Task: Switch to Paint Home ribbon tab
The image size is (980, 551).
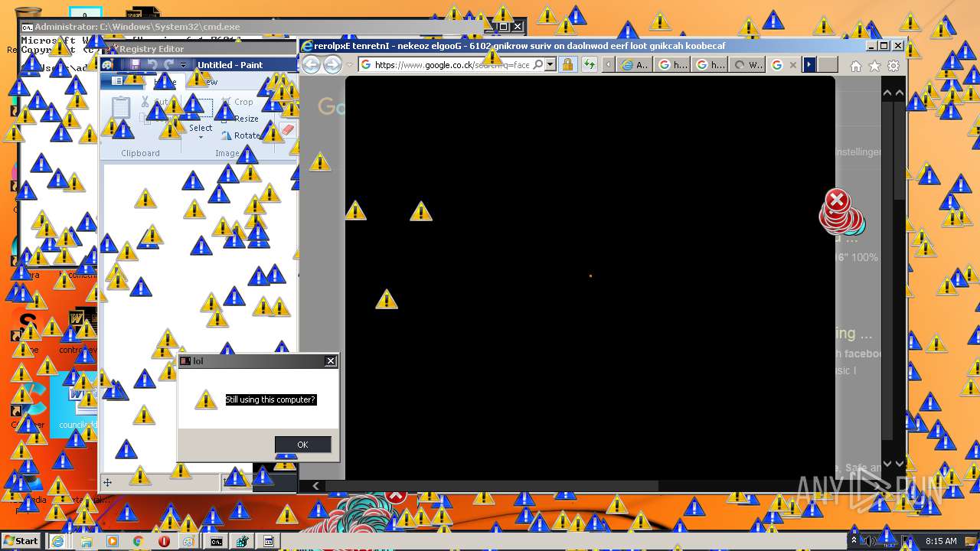Action: click(x=165, y=82)
